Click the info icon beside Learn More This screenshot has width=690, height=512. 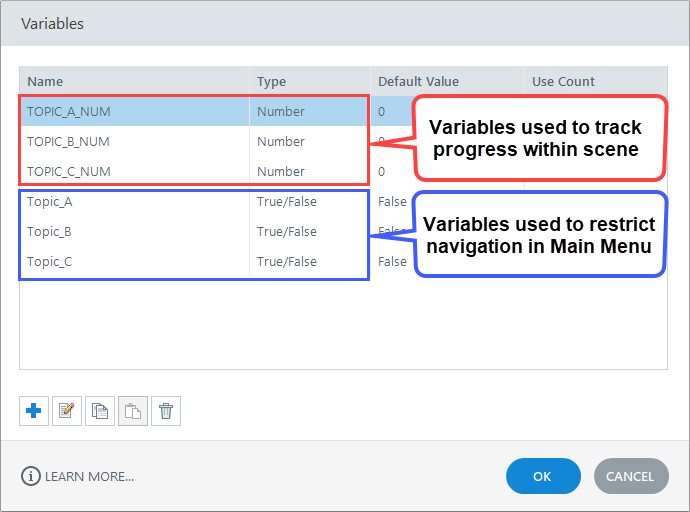pyautogui.click(x=30, y=476)
